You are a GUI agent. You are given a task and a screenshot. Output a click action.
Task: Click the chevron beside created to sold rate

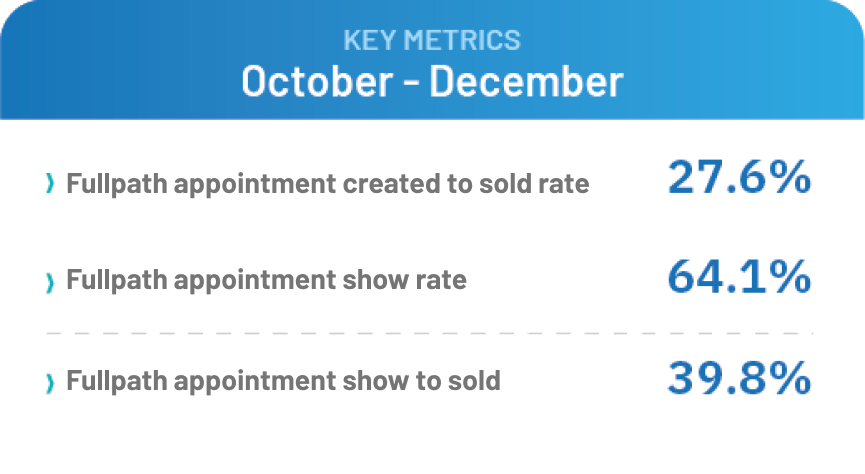click(50, 183)
